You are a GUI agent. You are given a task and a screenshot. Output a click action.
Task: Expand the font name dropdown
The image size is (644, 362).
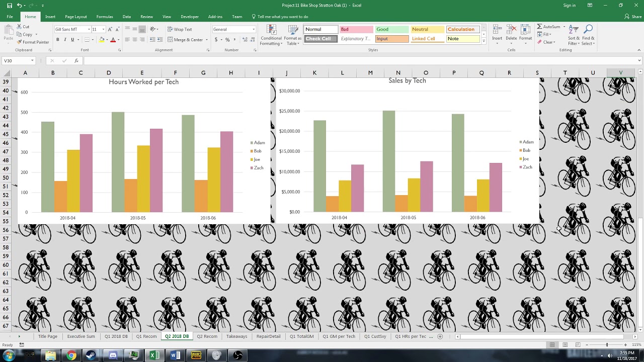pyautogui.click(x=89, y=29)
